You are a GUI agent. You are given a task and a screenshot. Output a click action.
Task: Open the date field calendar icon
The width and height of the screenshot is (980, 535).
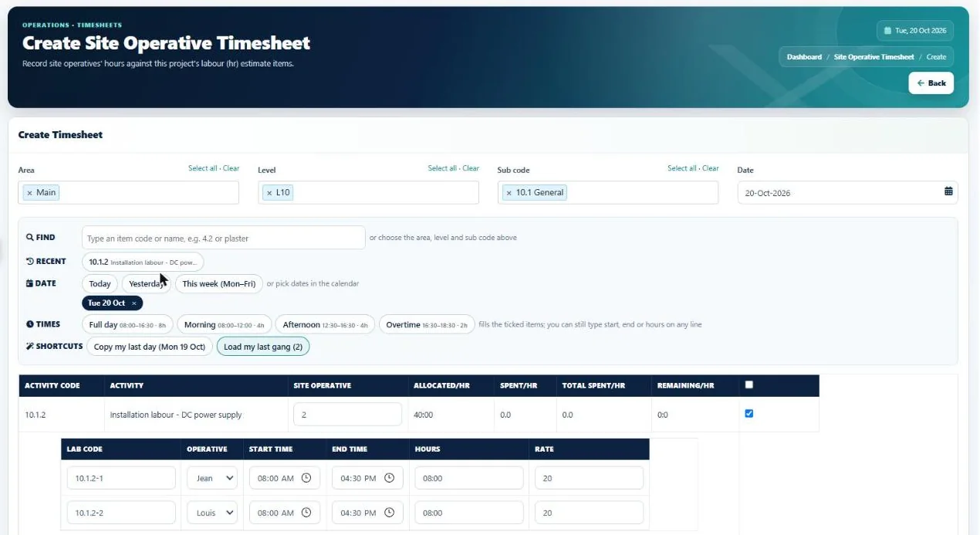(x=948, y=192)
